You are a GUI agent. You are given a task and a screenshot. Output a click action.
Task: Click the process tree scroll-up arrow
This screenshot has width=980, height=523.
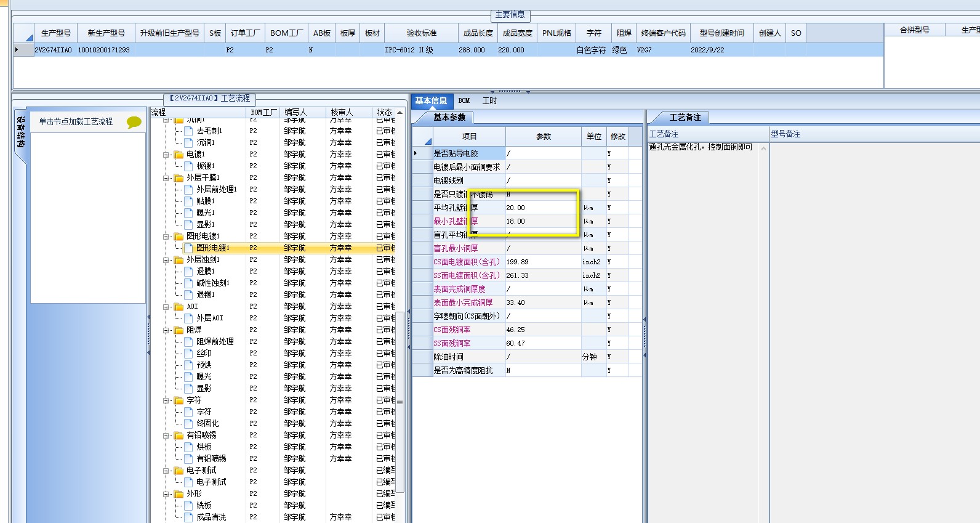[x=400, y=113]
